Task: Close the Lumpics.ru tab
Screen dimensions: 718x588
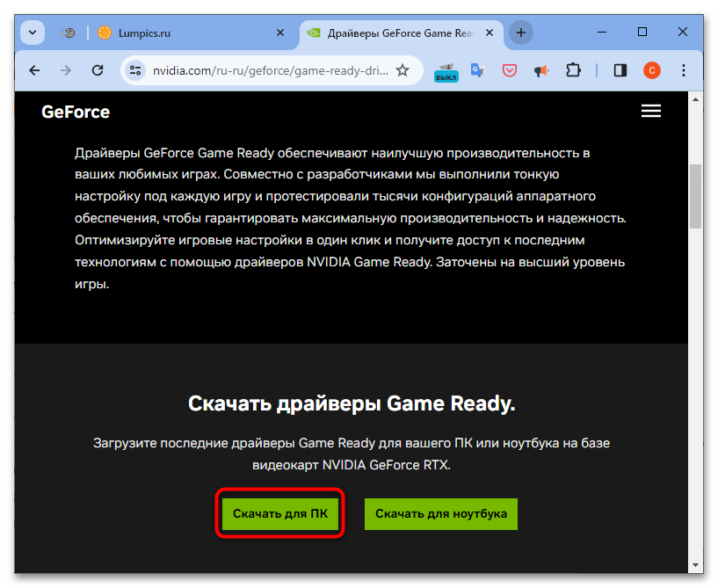Action: click(x=280, y=33)
